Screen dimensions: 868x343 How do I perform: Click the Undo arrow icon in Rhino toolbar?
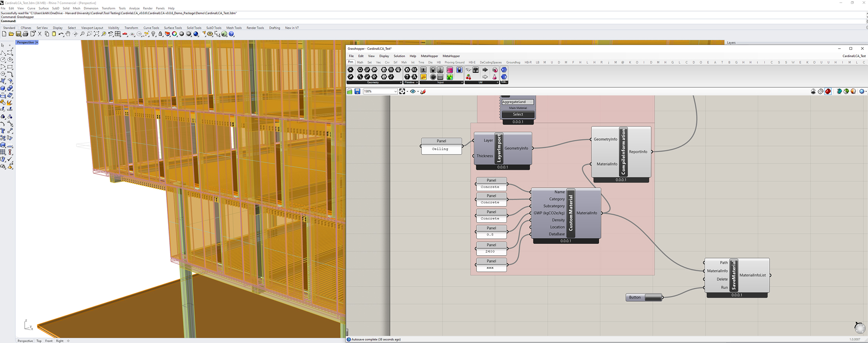61,34
